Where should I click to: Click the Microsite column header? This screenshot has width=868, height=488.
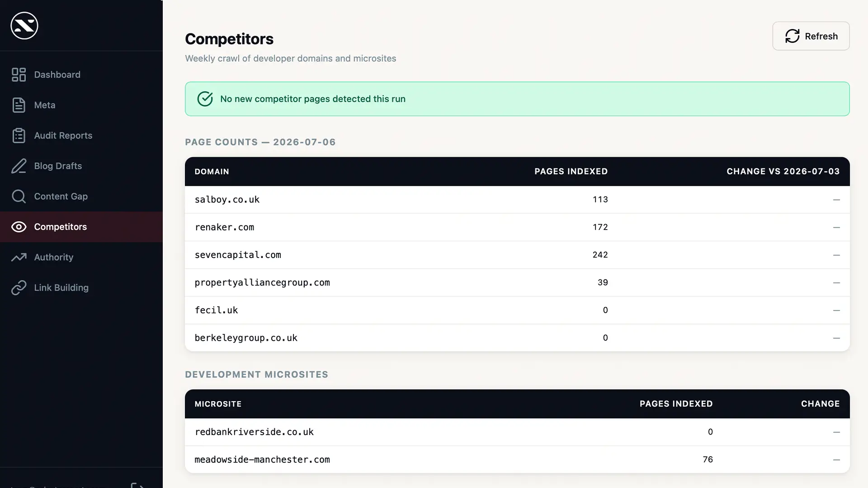[x=218, y=404]
